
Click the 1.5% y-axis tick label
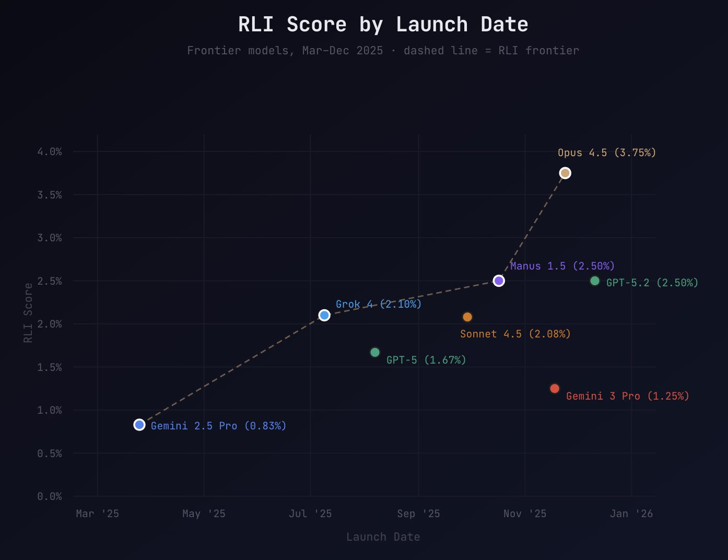(x=50, y=367)
